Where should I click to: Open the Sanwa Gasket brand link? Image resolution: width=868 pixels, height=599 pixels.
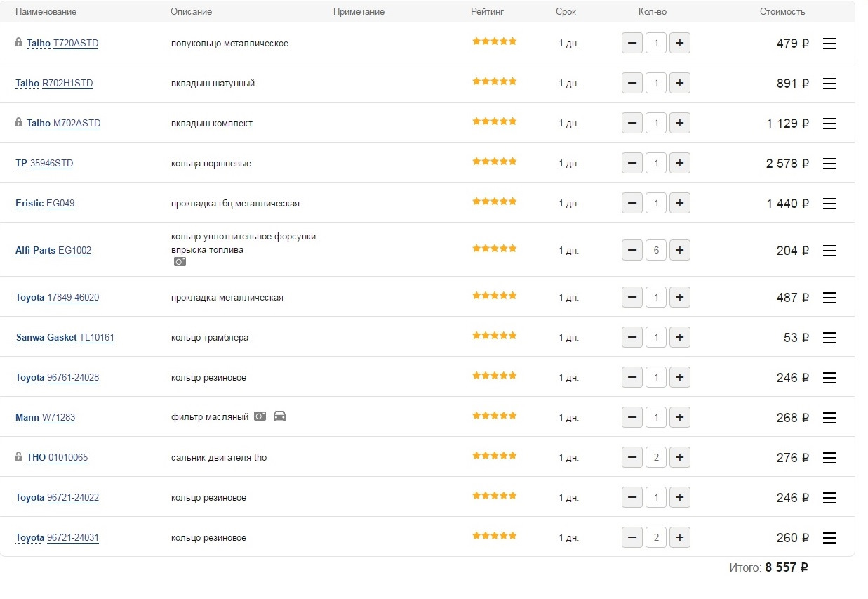(46, 338)
